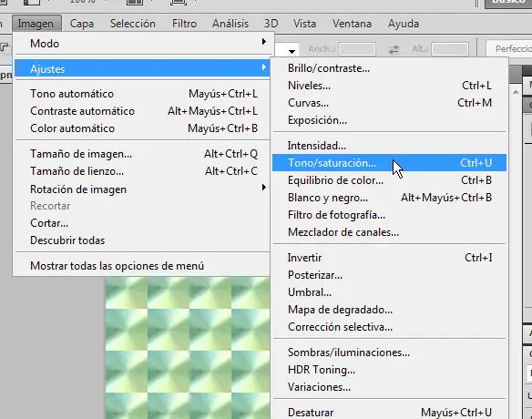Open Corrección selectiva adjustment
532x419 pixels.
click(389, 327)
